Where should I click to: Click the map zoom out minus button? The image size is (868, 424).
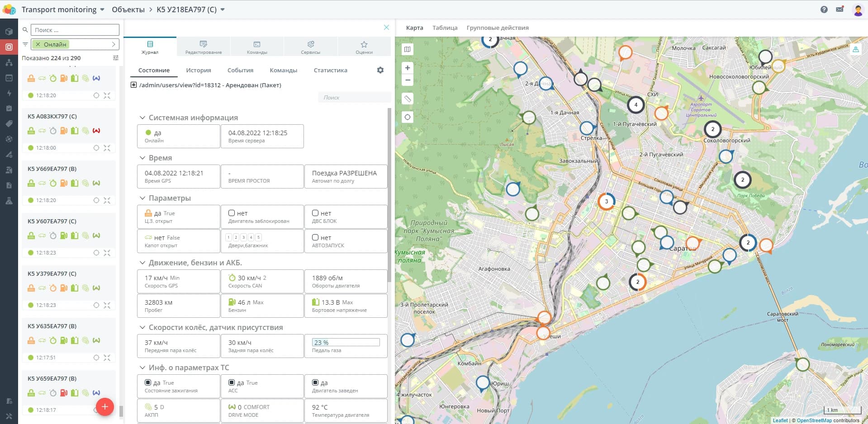pos(408,80)
